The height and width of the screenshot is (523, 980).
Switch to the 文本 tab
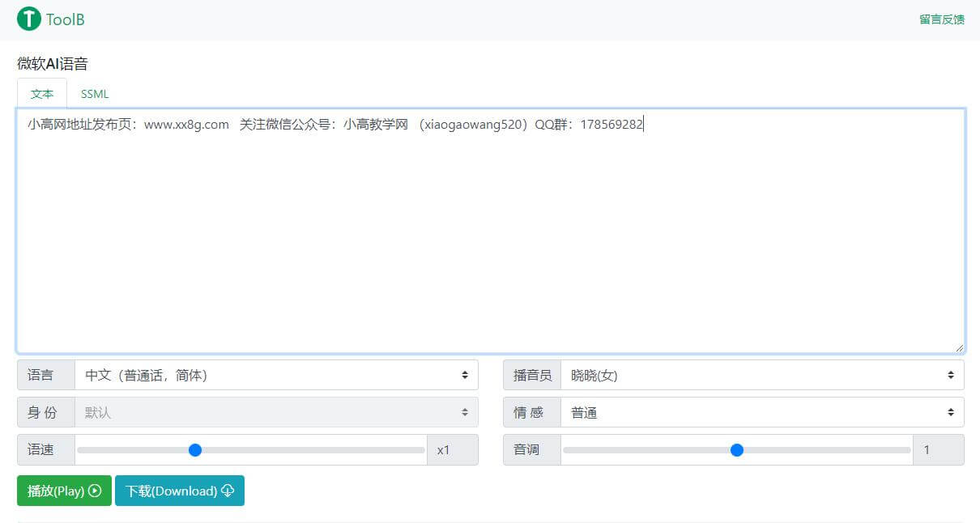41,93
